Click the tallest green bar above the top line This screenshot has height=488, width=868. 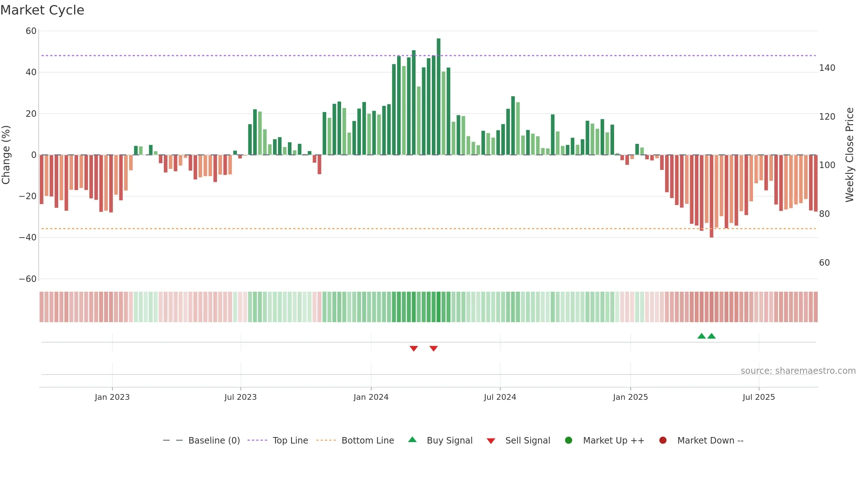[x=438, y=97]
